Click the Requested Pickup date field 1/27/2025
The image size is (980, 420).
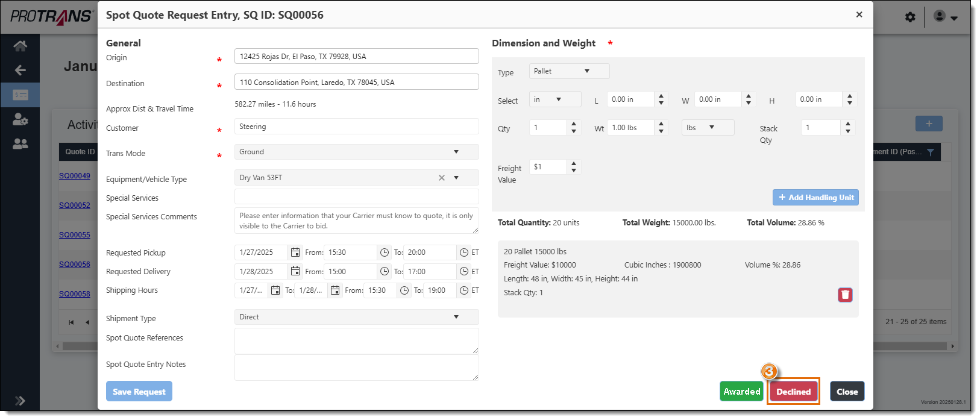262,252
